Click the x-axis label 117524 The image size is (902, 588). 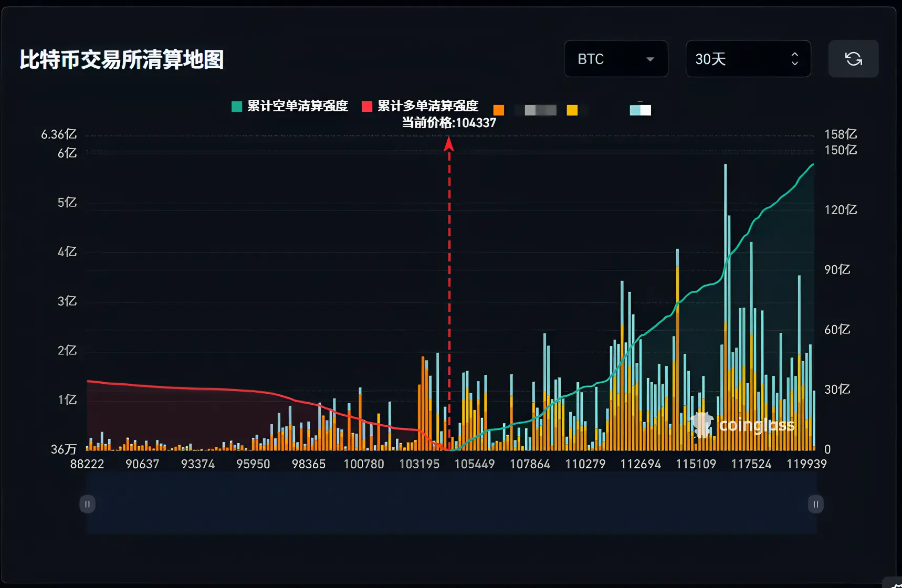point(751,464)
